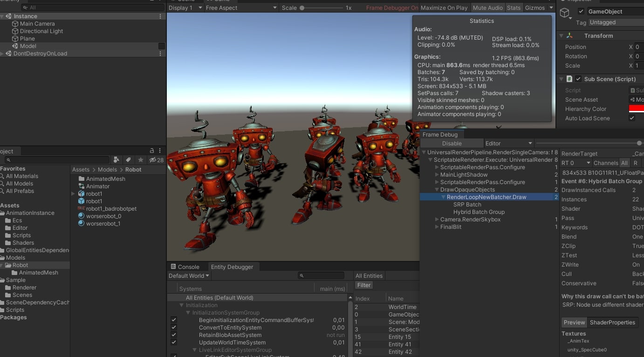The height and width of the screenshot is (357, 644).
Task: Open the Display 1 dropdown
Action: tap(185, 8)
